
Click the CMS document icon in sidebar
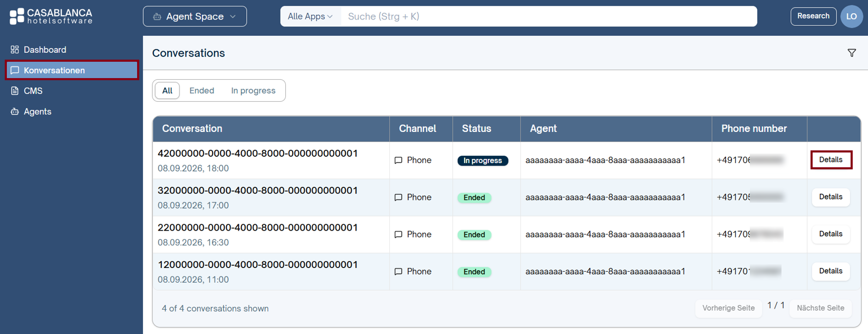pyautogui.click(x=15, y=91)
